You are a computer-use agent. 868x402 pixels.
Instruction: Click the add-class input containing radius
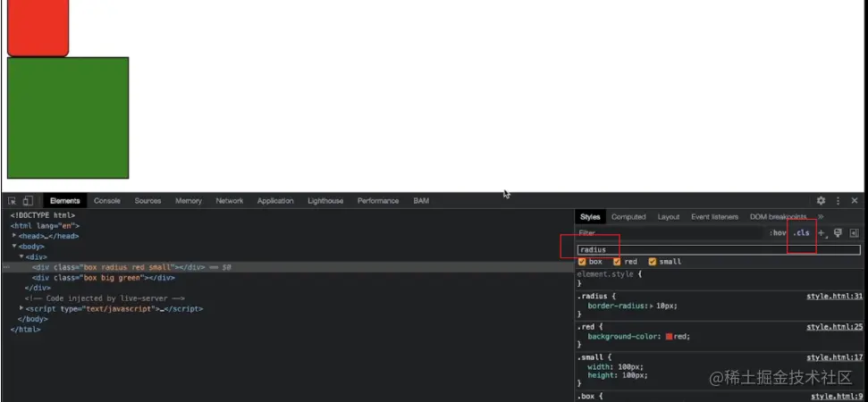point(719,250)
